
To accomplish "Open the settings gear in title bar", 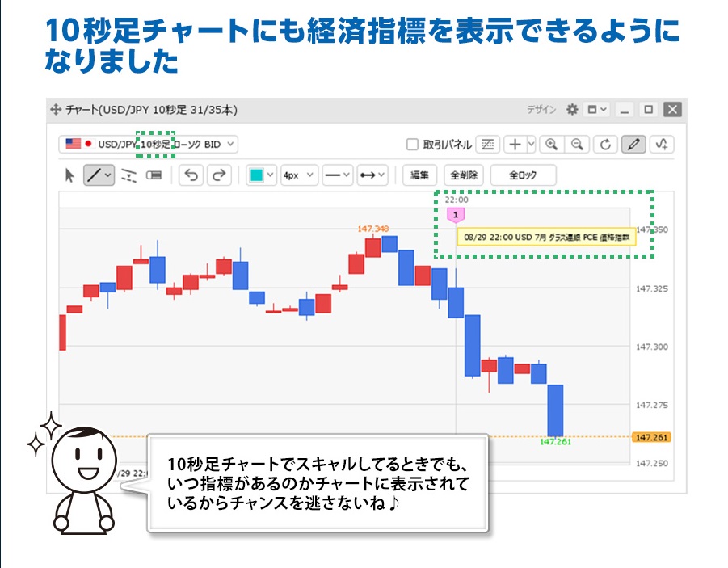I will tap(572, 110).
